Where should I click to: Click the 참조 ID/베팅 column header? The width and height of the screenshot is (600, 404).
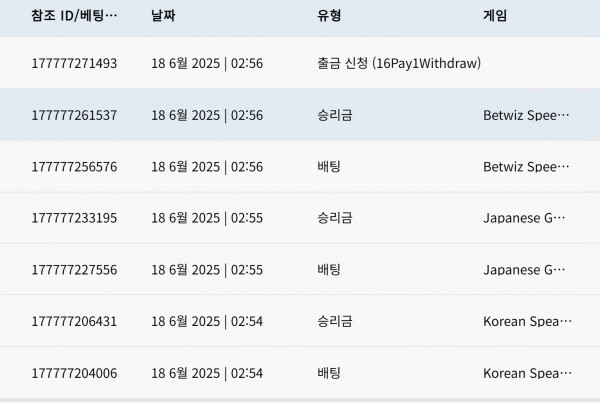(74, 16)
